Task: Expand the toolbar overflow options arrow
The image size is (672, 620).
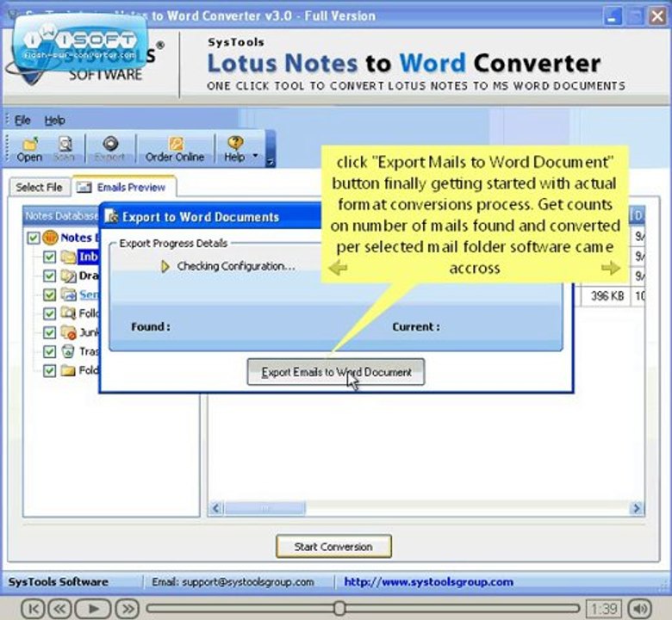Action: click(x=270, y=162)
